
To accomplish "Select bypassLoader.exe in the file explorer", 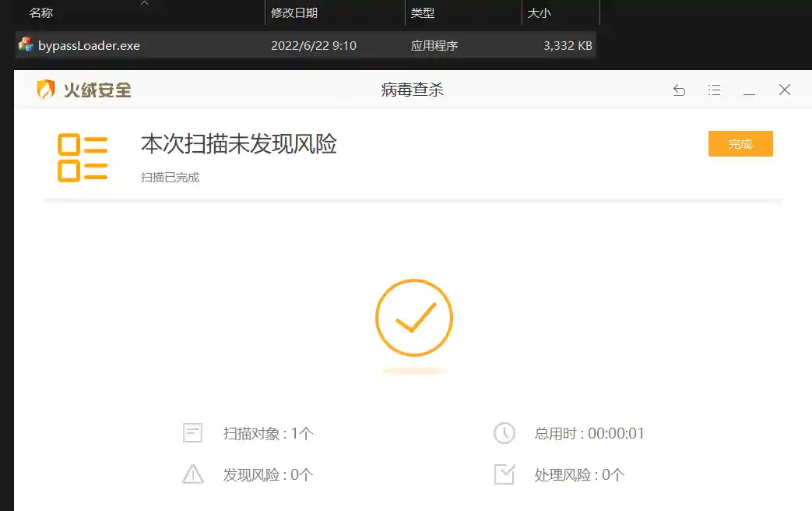I will click(x=305, y=45).
